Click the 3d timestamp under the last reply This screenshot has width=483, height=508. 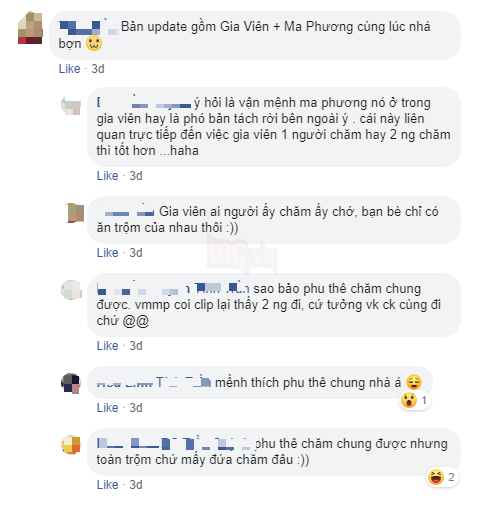click(x=136, y=485)
